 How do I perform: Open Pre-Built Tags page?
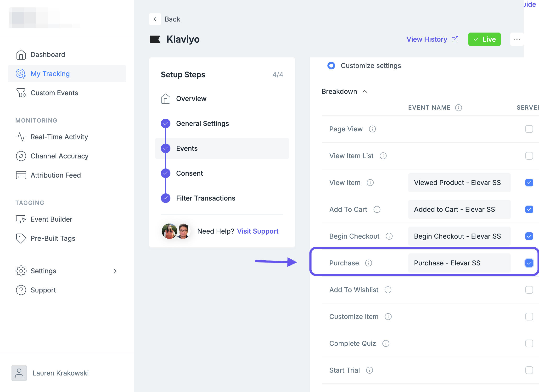click(67, 238)
